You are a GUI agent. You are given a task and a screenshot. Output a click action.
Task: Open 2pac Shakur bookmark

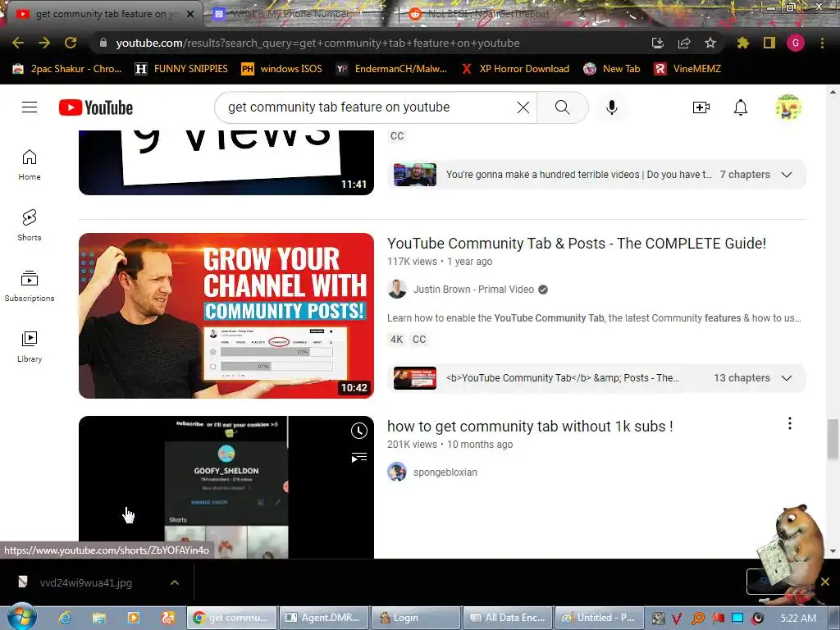pos(67,69)
